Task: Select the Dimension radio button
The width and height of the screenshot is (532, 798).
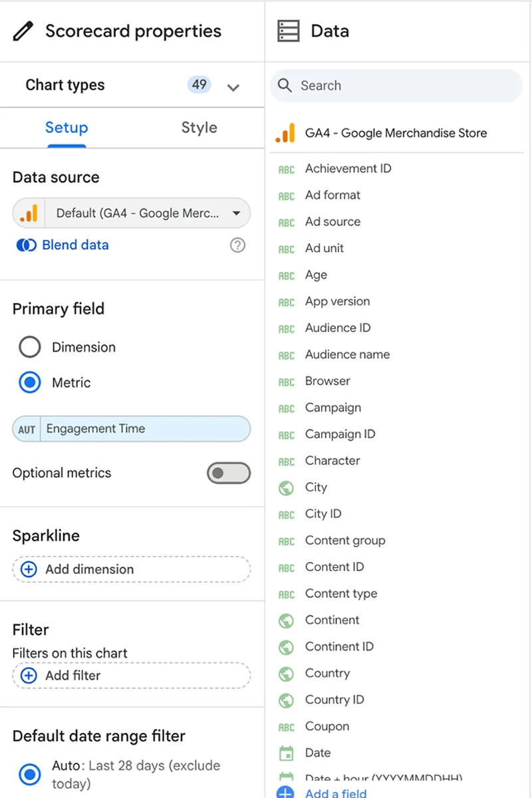Action: tap(29, 346)
